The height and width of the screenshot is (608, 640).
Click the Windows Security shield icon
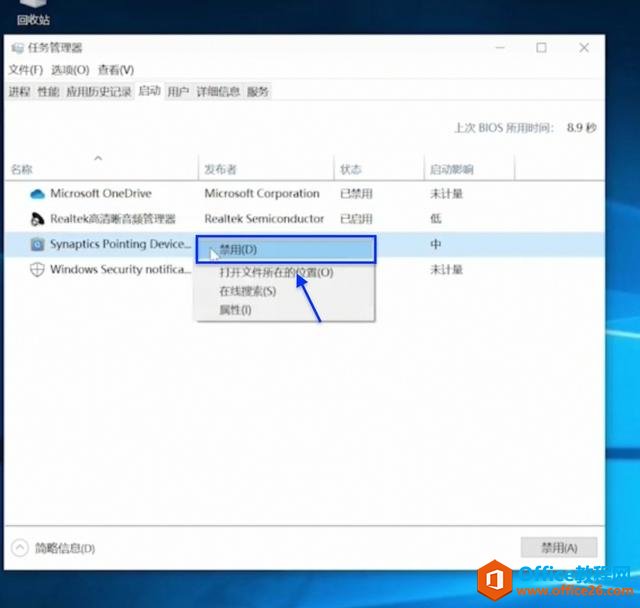(x=37, y=270)
